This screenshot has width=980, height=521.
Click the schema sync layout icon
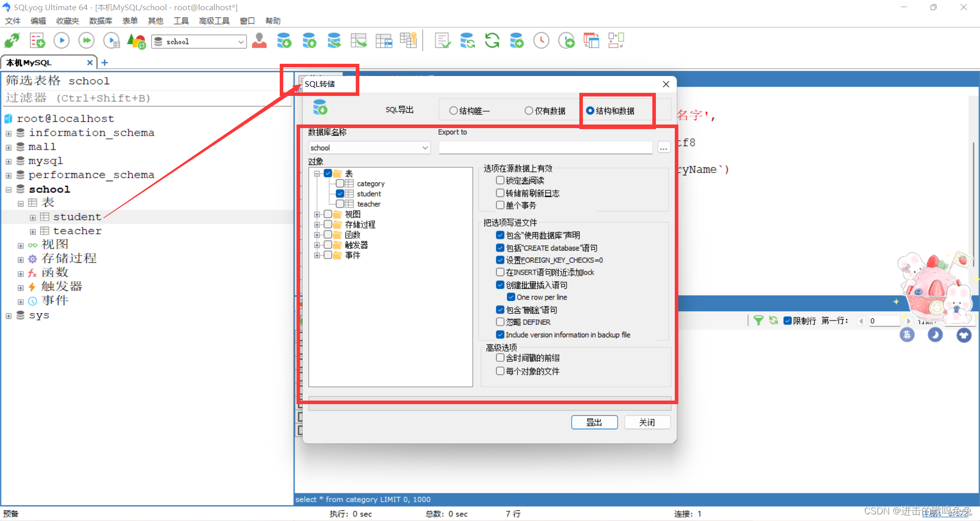616,40
